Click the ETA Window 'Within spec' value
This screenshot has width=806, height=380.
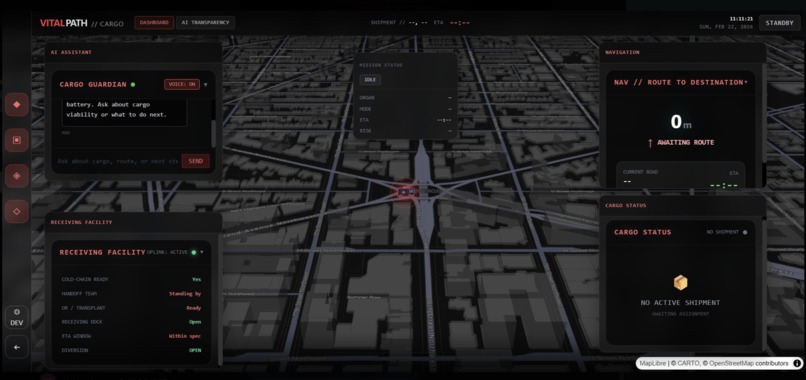(x=185, y=336)
